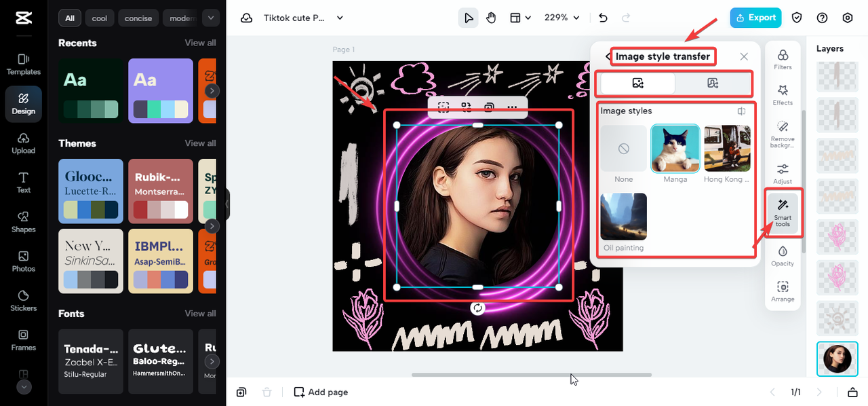The width and height of the screenshot is (868, 406).
Task: Open the Templates sidebar panel
Action: (24, 64)
